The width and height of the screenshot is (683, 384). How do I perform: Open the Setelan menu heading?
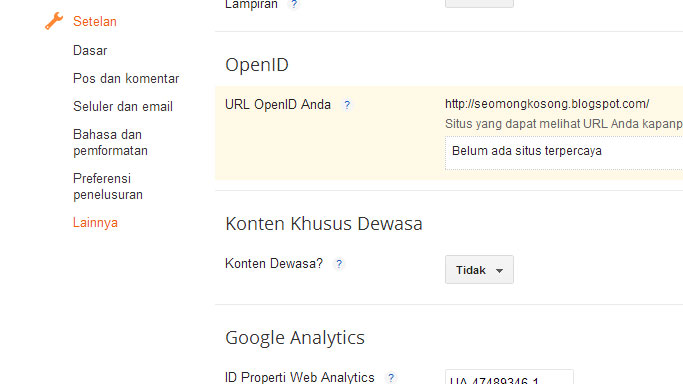pyautogui.click(x=95, y=21)
